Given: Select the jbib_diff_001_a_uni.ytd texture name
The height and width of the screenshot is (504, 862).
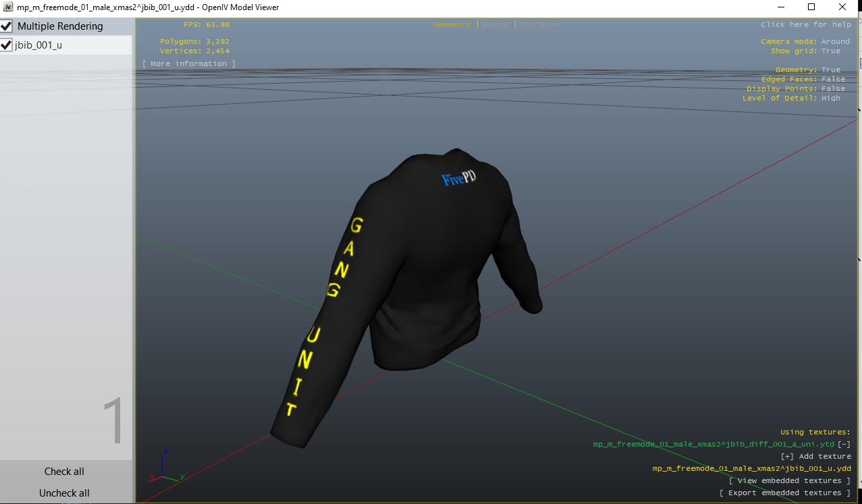Looking at the screenshot, I should pyautogui.click(x=713, y=444).
